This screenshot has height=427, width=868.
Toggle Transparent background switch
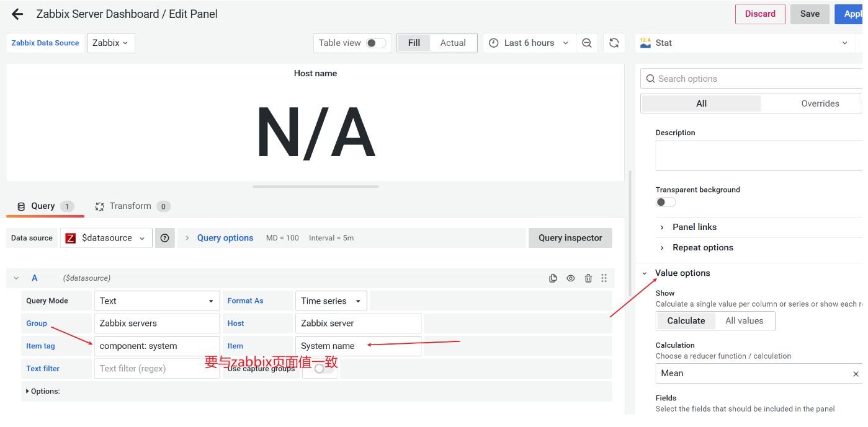[666, 202]
